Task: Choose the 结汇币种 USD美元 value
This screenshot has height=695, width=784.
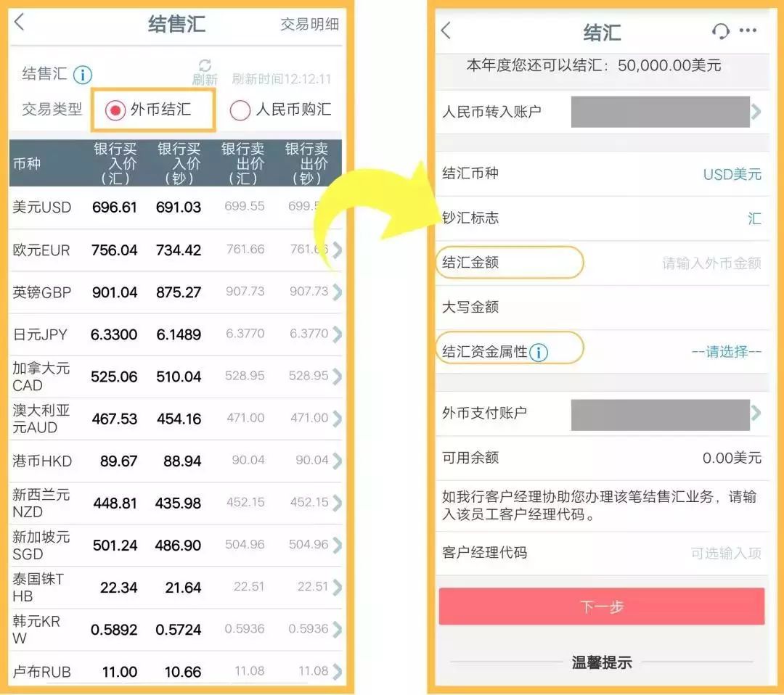Action: 732,174
